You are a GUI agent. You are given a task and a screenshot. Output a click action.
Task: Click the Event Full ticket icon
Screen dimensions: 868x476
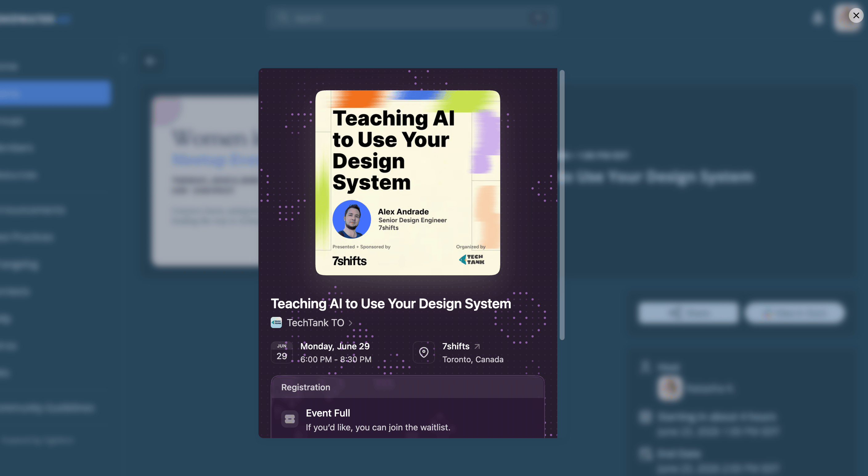click(290, 419)
